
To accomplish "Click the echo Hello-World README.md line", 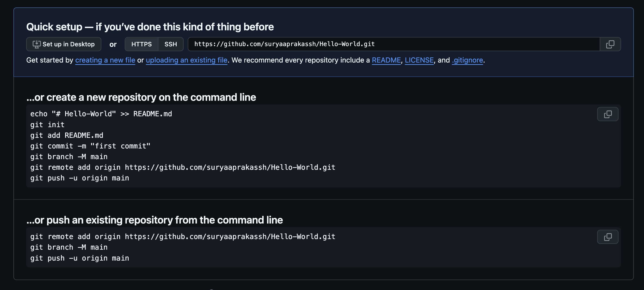I will (x=101, y=114).
